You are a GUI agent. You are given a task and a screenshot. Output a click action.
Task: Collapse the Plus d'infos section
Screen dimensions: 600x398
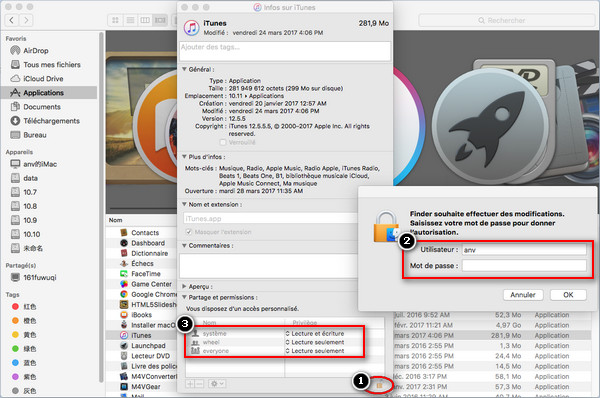[x=184, y=157]
